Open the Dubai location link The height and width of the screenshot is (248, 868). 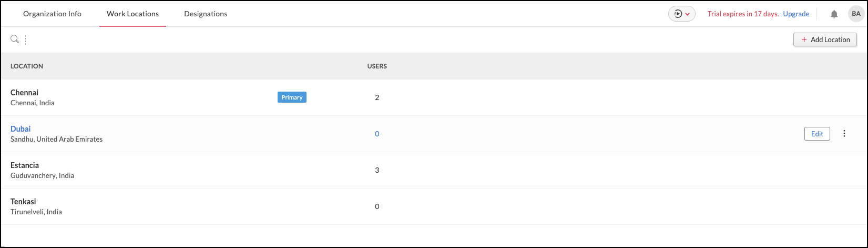[21, 129]
